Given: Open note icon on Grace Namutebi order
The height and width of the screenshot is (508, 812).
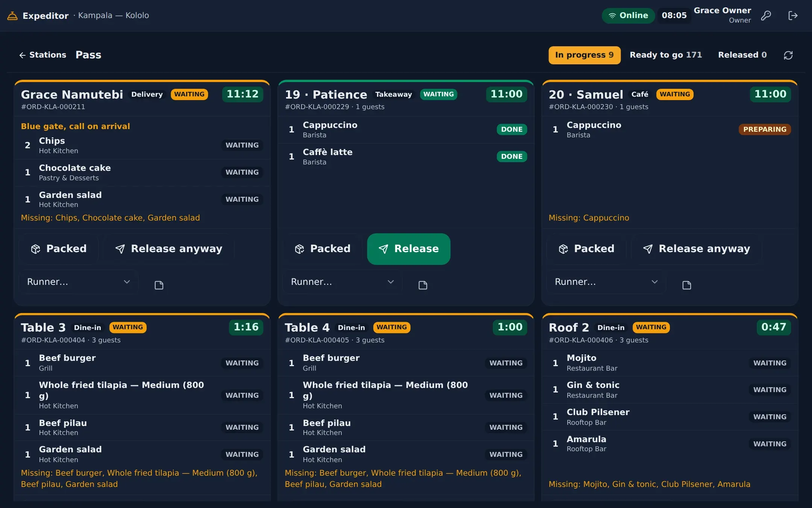Looking at the screenshot, I should [x=159, y=285].
